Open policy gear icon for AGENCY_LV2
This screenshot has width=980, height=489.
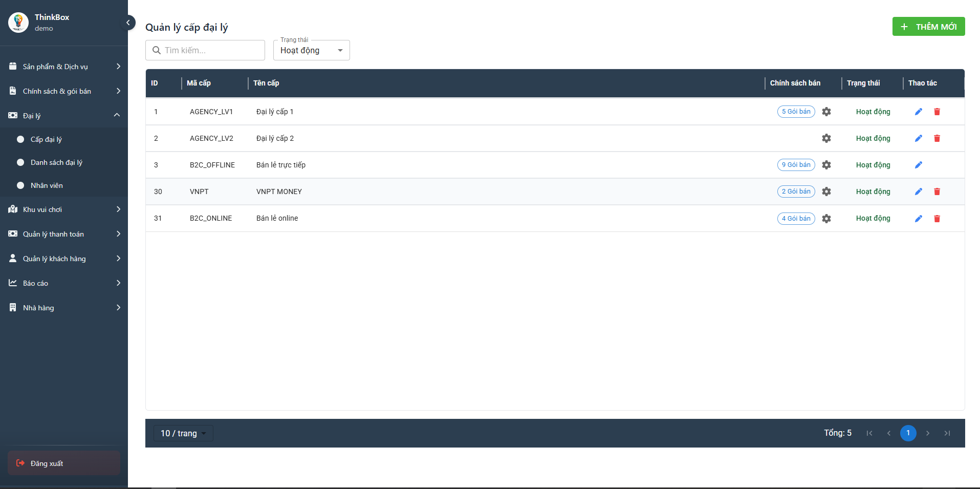pyautogui.click(x=826, y=138)
